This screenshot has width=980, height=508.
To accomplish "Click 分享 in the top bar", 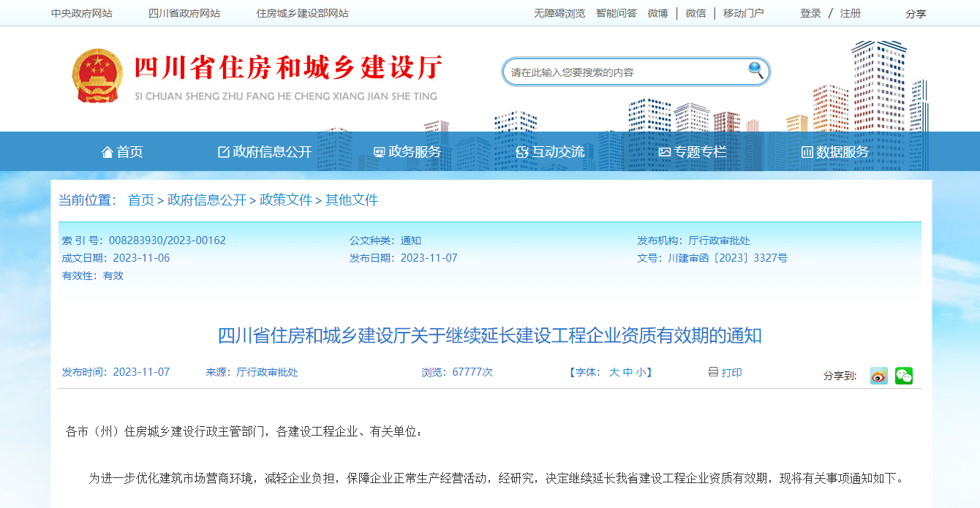I will (916, 14).
